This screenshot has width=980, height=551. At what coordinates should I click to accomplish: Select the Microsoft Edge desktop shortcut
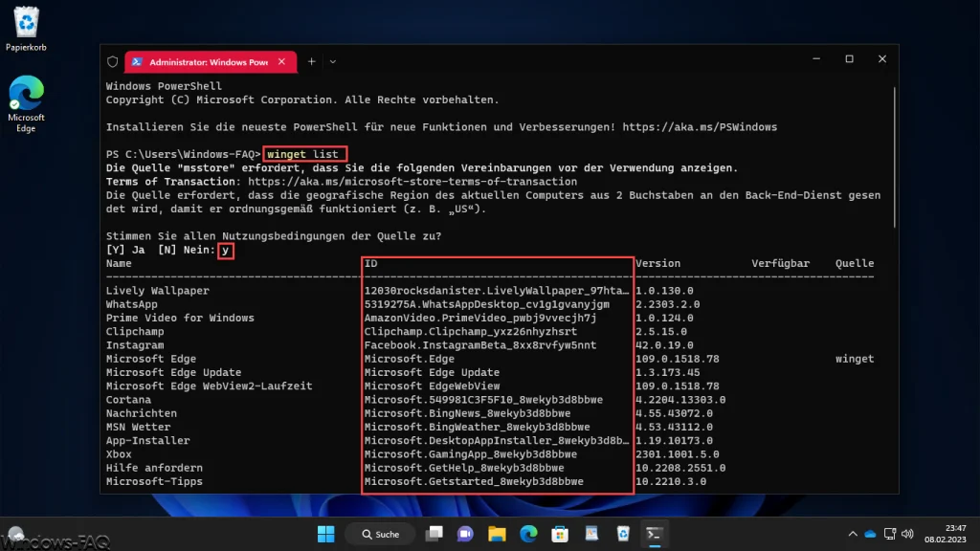click(x=26, y=103)
